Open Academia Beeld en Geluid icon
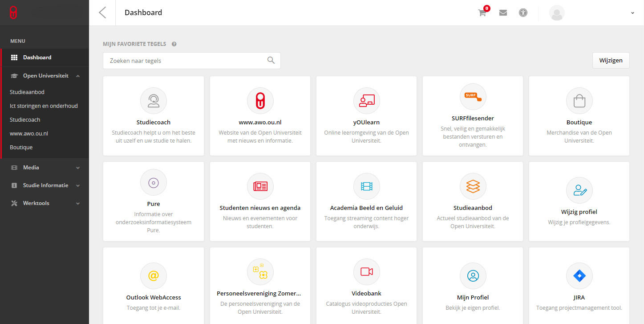 [x=366, y=186]
